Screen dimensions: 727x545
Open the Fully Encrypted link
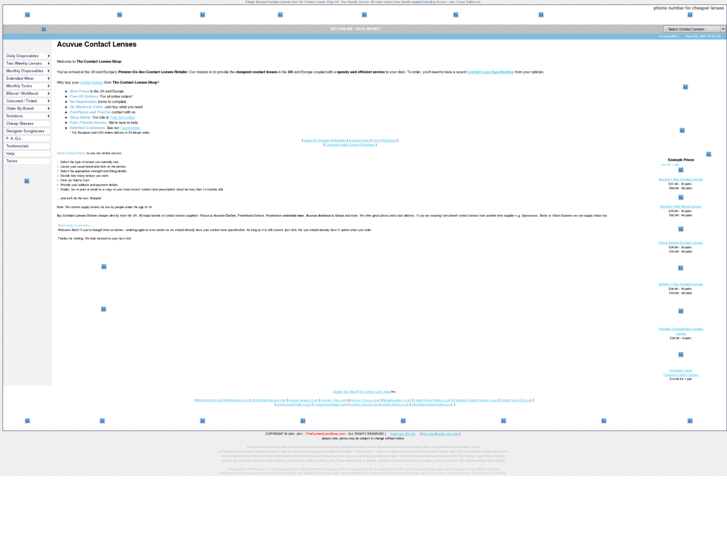click(x=122, y=117)
